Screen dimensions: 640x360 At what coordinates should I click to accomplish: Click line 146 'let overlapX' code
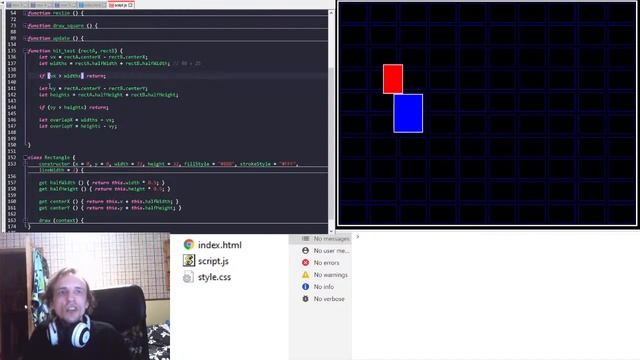[x=76, y=120]
